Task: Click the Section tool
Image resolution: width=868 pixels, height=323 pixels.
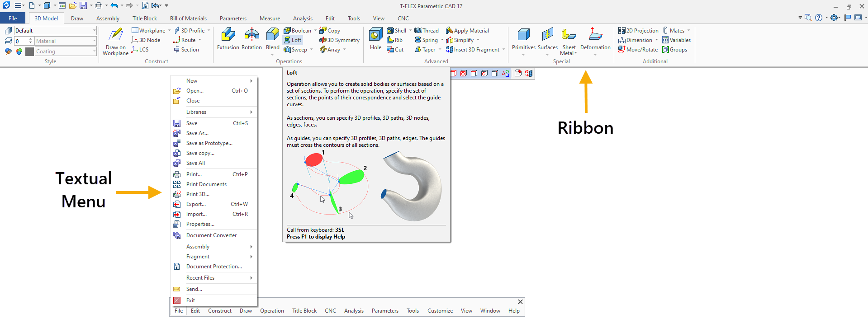Action: pos(186,50)
